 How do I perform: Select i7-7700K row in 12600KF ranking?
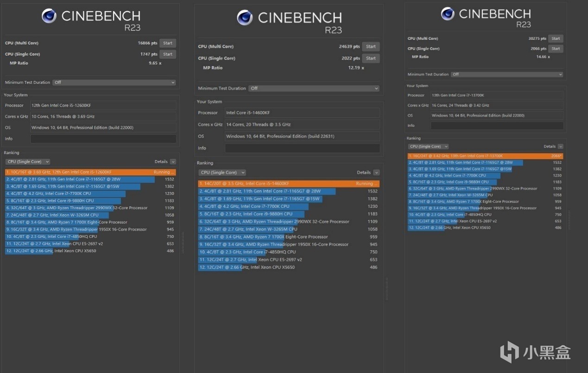point(91,193)
